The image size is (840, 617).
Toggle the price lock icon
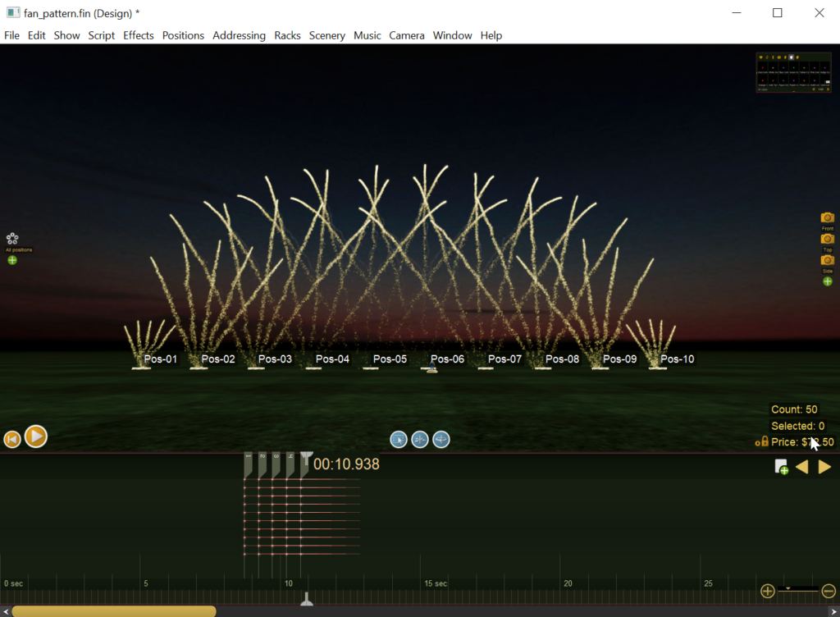(x=761, y=442)
